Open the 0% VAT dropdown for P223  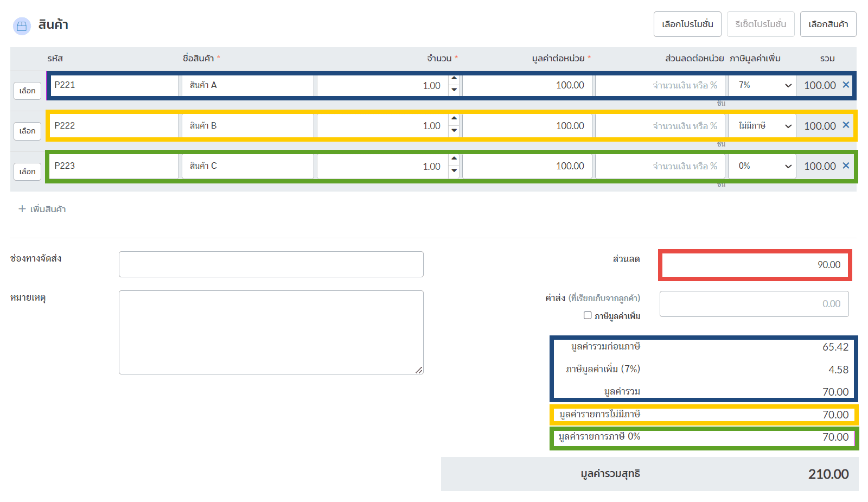(x=762, y=166)
